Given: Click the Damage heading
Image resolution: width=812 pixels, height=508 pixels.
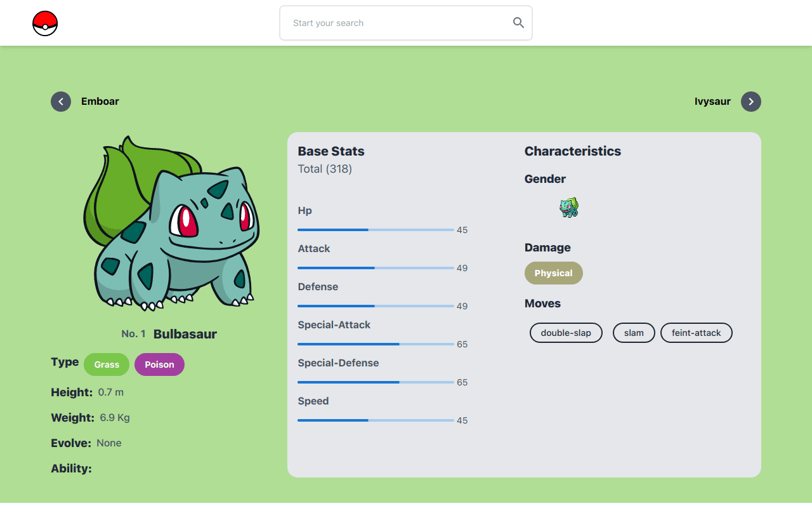Looking at the screenshot, I should click(547, 248).
